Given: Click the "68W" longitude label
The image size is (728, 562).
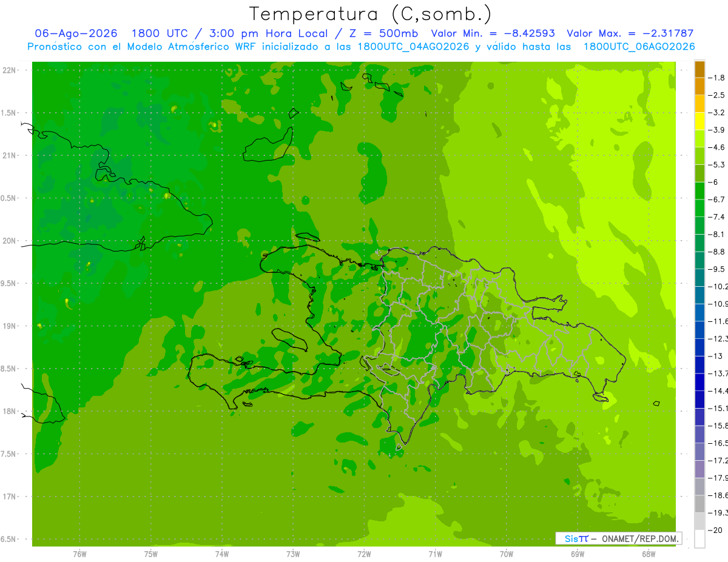Looking at the screenshot, I should pyautogui.click(x=649, y=554).
